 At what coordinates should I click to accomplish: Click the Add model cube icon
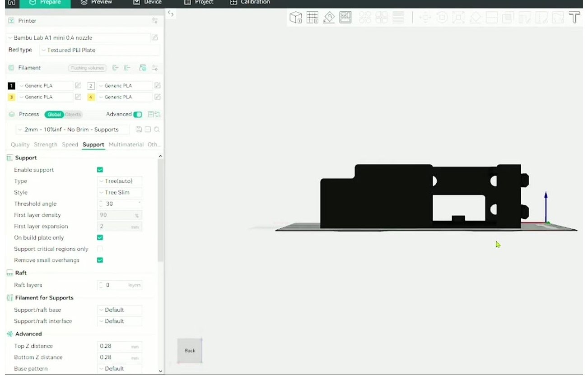(x=295, y=18)
